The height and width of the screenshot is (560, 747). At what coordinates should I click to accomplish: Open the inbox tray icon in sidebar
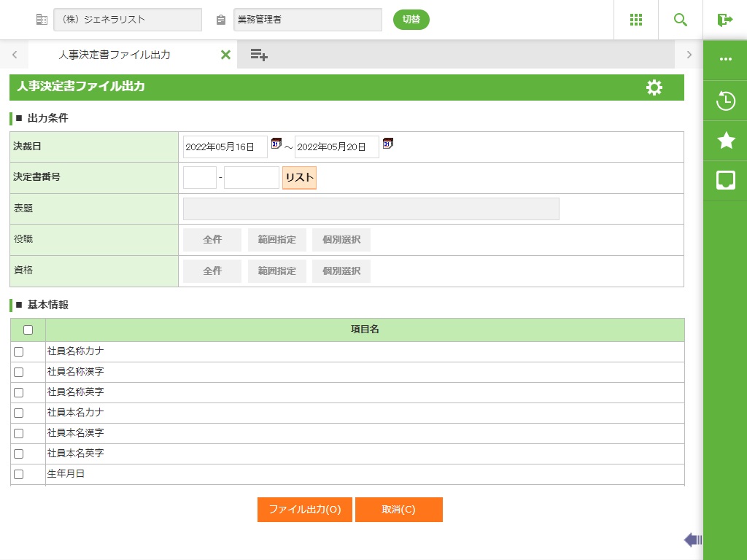click(x=726, y=180)
